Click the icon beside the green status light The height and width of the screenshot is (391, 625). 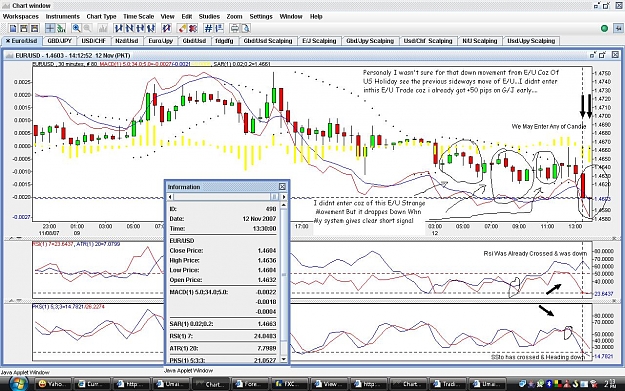pyautogui.click(x=618, y=28)
